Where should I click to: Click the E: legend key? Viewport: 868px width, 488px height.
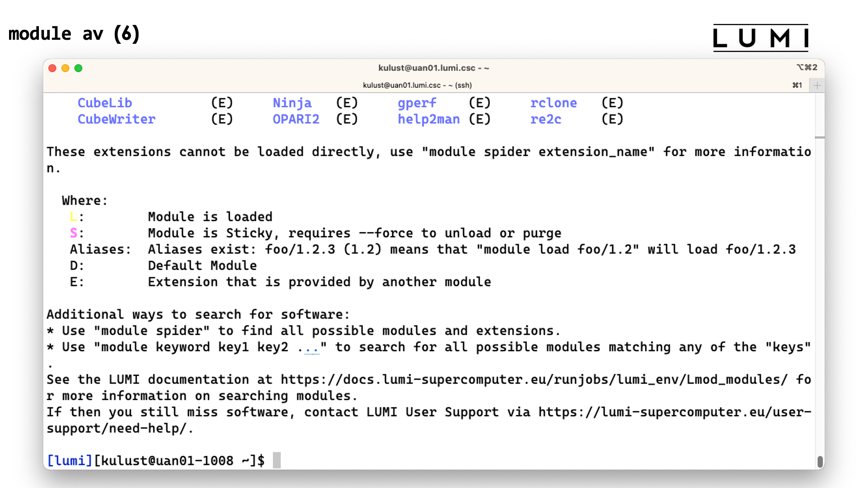click(77, 282)
